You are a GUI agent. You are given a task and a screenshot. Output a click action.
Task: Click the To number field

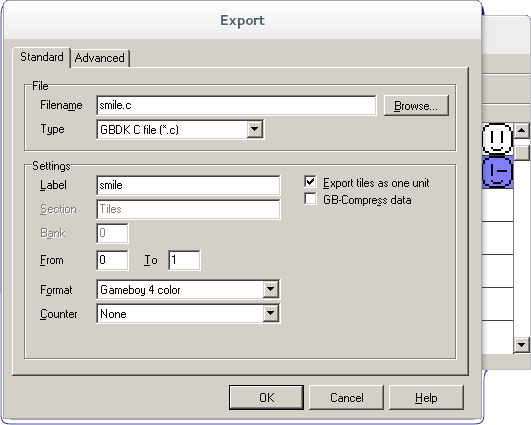(184, 260)
